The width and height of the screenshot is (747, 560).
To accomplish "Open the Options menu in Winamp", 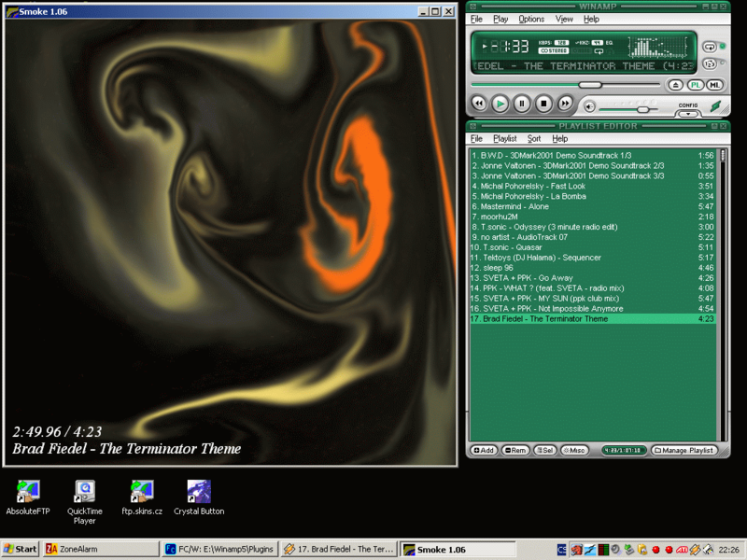I will (x=530, y=19).
